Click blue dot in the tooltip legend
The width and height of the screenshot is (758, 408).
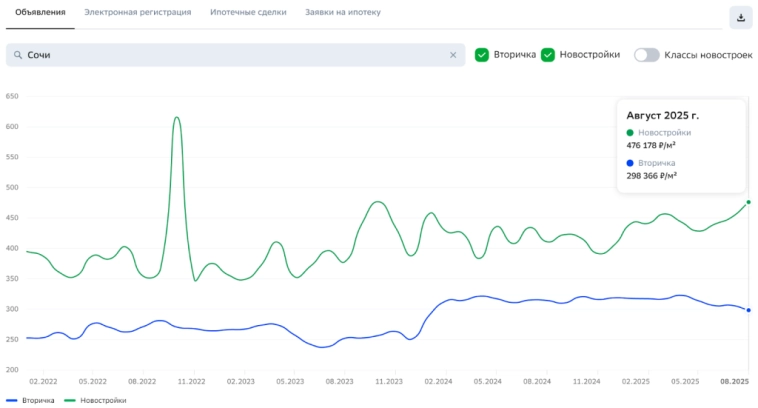pos(630,162)
